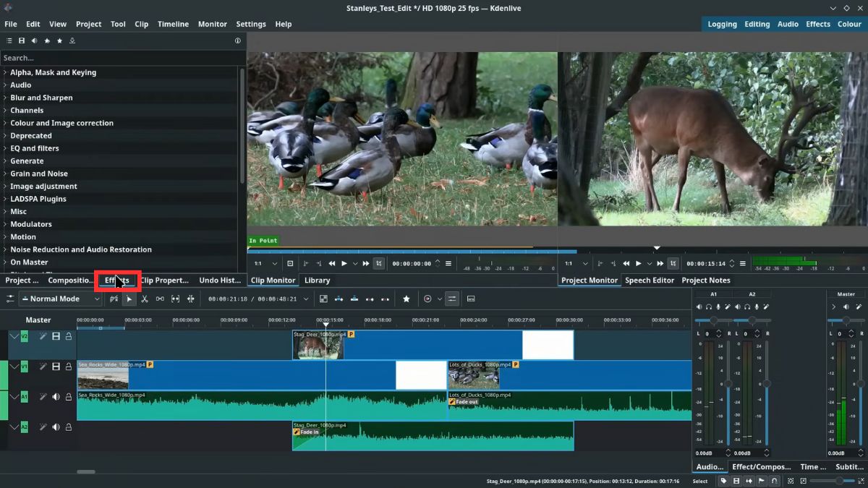Open the Timeline menu
The width and height of the screenshot is (868, 488).
click(173, 24)
